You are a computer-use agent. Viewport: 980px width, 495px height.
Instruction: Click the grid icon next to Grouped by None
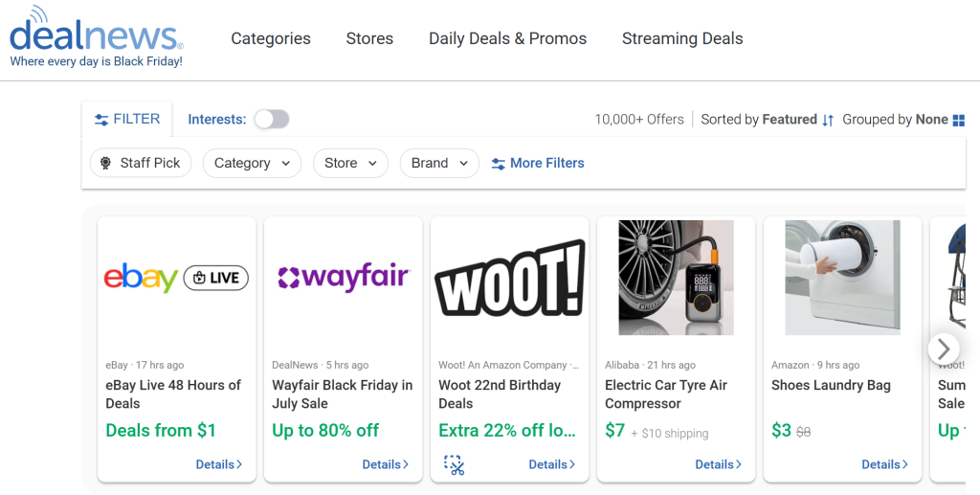pyautogui.click(x=959, y=120)
